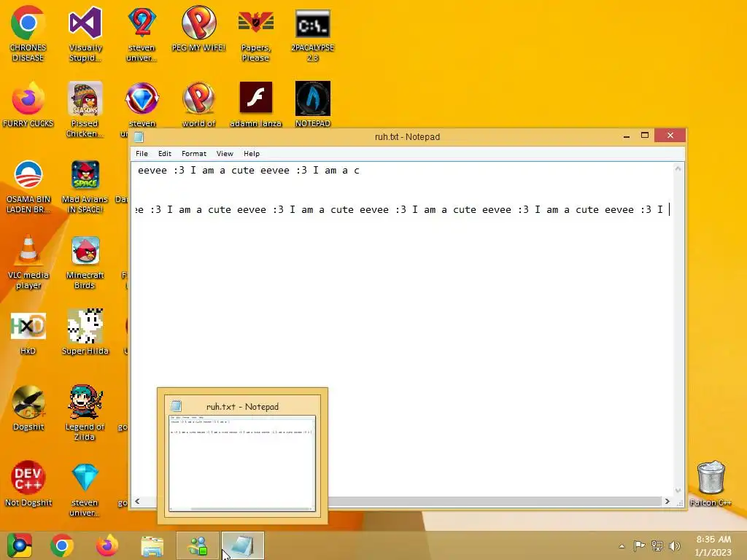Click the vertical scrollbar down arrow in Notepad

pyautogui.click(x=678, y=491)
